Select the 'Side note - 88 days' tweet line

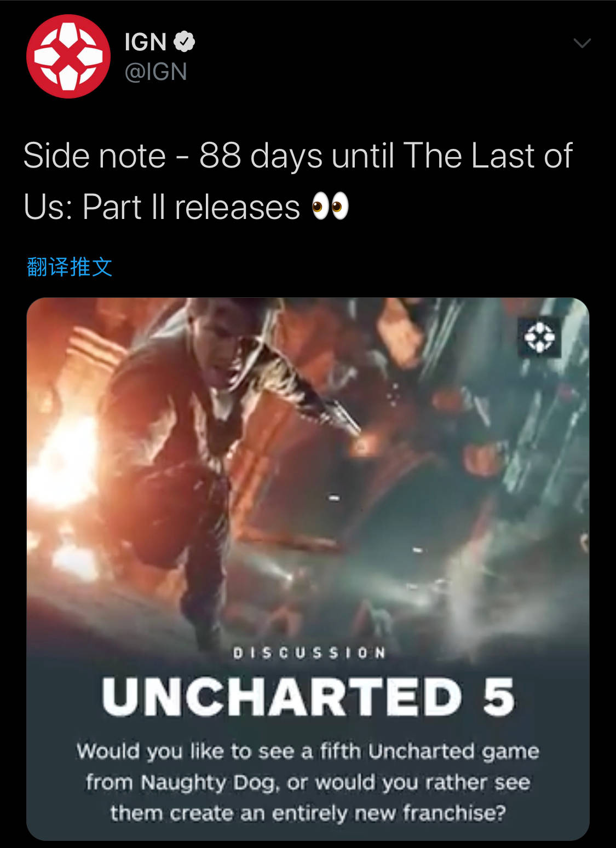298,156
